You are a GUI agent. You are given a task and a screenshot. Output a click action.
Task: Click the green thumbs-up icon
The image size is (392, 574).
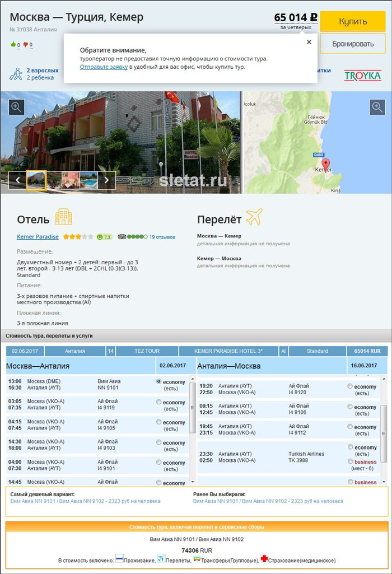pyautogui.click(x=13, y=44)
